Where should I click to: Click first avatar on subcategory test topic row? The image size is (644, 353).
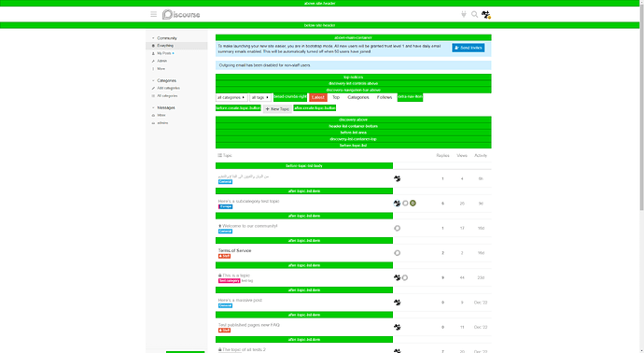pos(398,203)
